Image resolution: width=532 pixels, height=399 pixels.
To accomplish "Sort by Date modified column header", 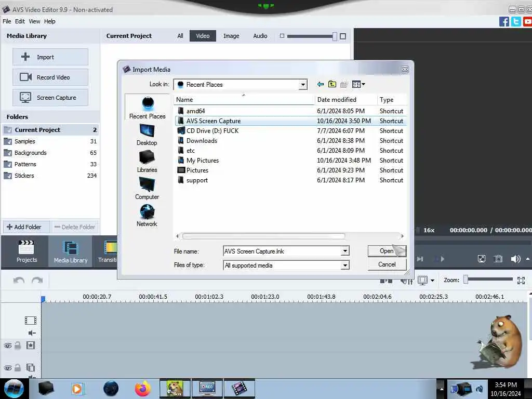I will [345, 100].
